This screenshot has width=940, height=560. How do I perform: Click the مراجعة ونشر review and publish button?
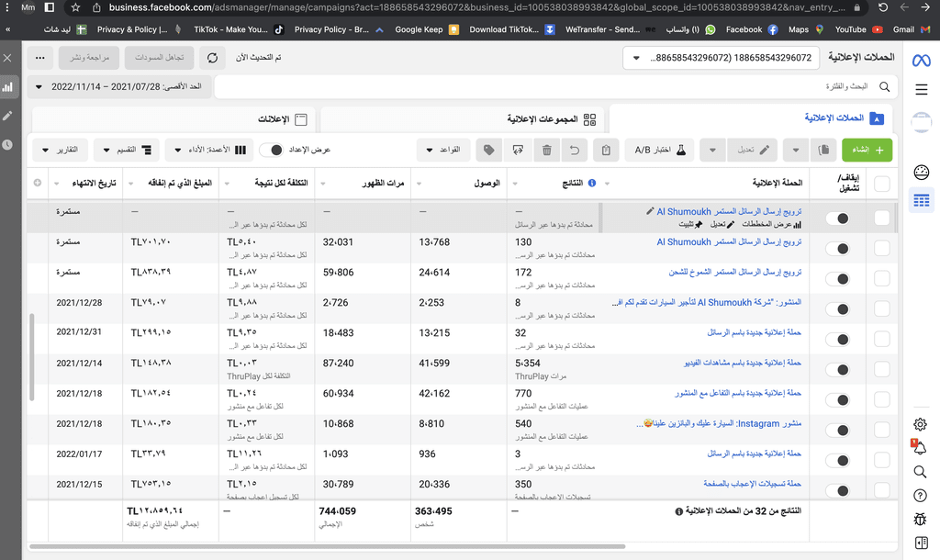[x=89, y=58]
